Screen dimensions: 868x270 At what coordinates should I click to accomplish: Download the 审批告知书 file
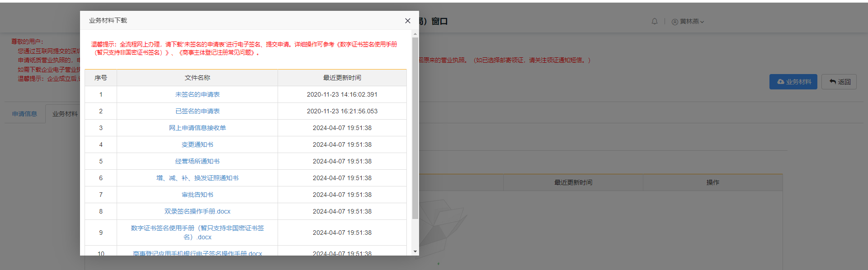click(197, 195)
